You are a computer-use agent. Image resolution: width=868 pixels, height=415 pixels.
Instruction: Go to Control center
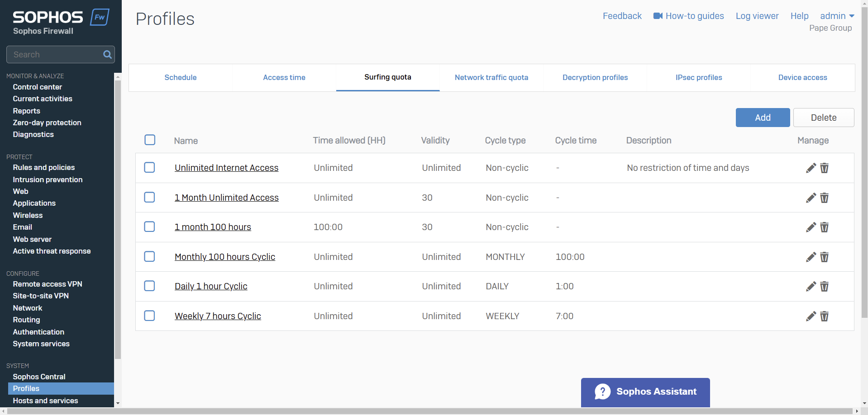[38, 87]
